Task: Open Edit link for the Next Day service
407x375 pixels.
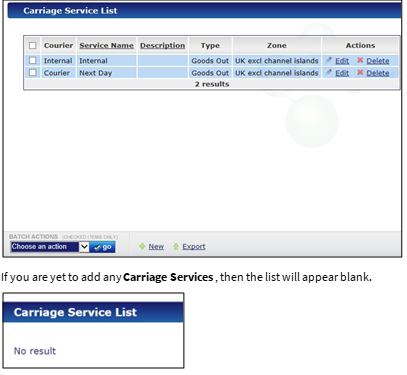Action: pyautogui.click(x=342, y=73)
